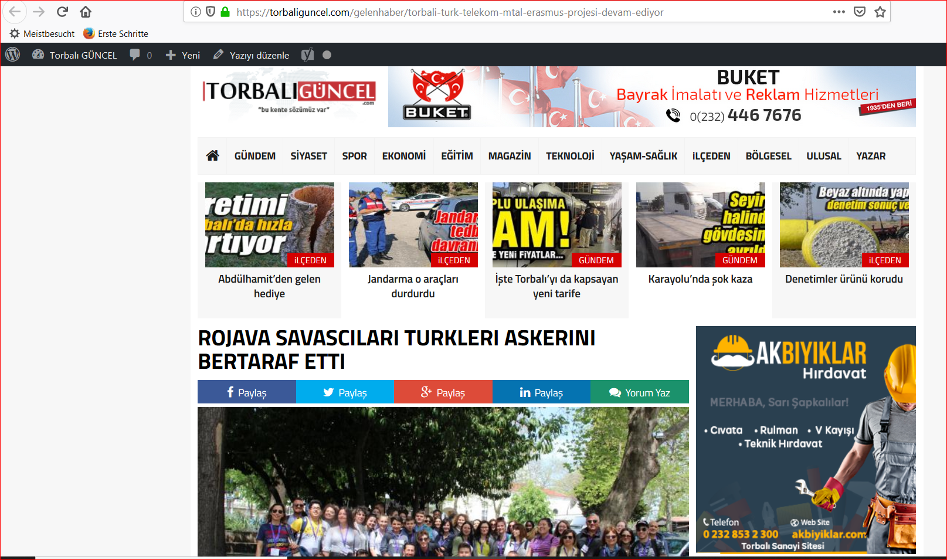Screen dimensions: 947x560
Task: Open the comments bubble in admin bar
Action: [x=140, y=55]
